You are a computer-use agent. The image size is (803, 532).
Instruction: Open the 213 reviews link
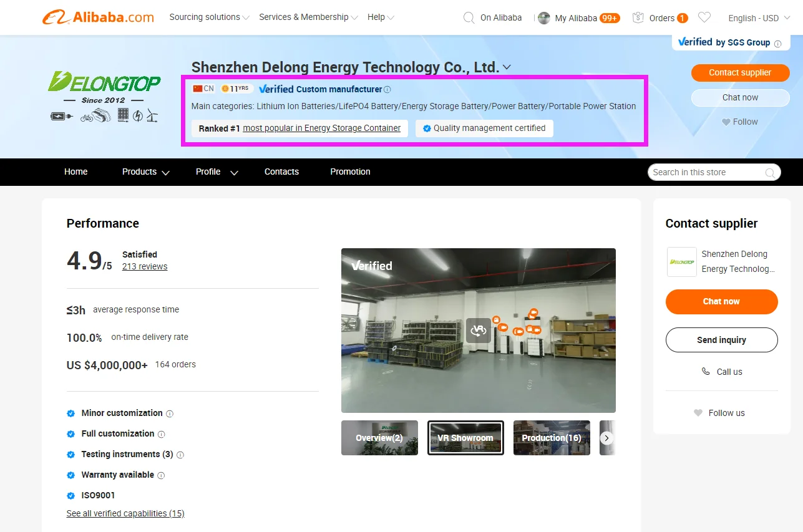coord(145,266)
